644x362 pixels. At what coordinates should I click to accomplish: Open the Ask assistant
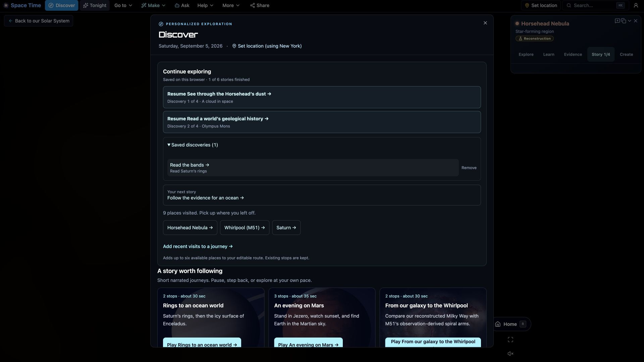click(x=182, y=5)
